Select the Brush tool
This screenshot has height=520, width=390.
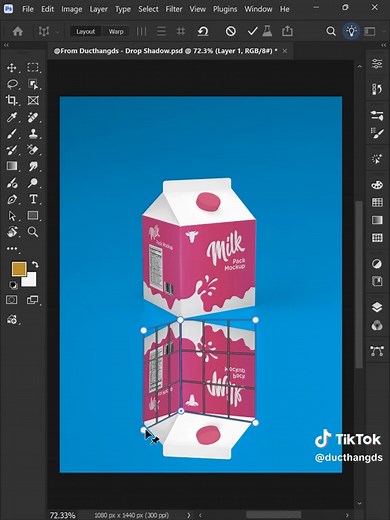click(12, 134)
